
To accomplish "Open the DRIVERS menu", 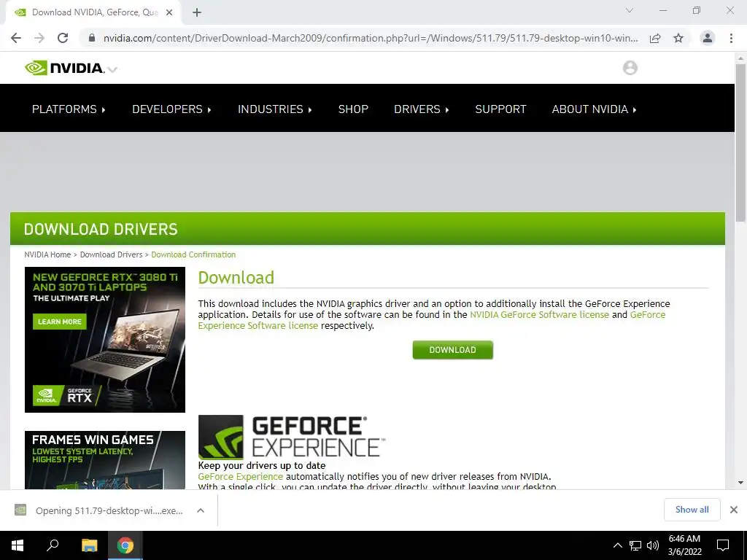I will click(x=422, y=109).
